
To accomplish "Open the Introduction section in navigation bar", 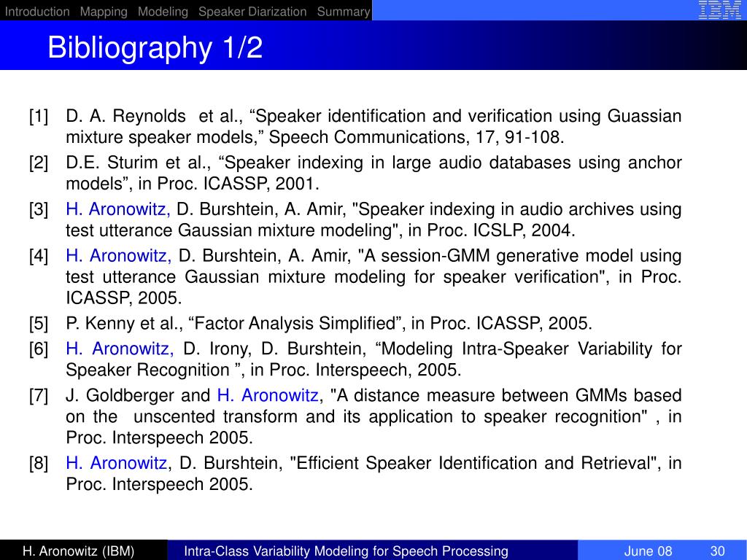I will click(37, 12).
